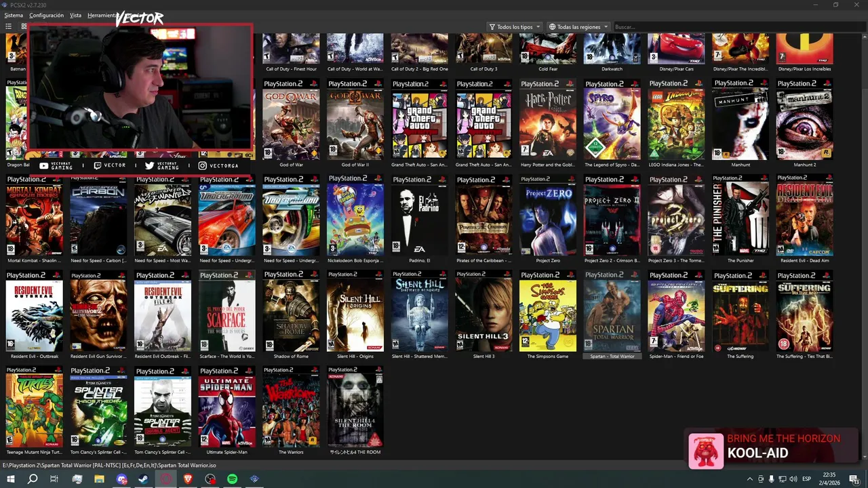Screen dimensions: 868x488
Task: Select the God of War II cover
Action: point(355,119)
